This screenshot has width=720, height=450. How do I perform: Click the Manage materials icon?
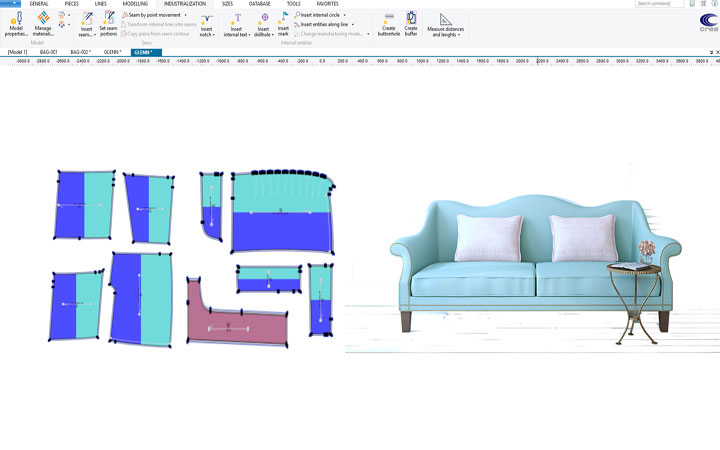pyautogui.click(x=43, y=23)
